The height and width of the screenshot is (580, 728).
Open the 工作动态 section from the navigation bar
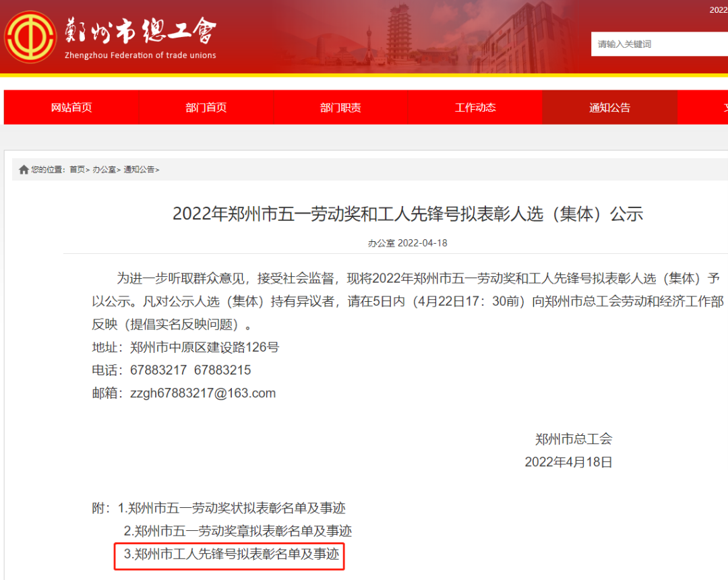point(475,106)
